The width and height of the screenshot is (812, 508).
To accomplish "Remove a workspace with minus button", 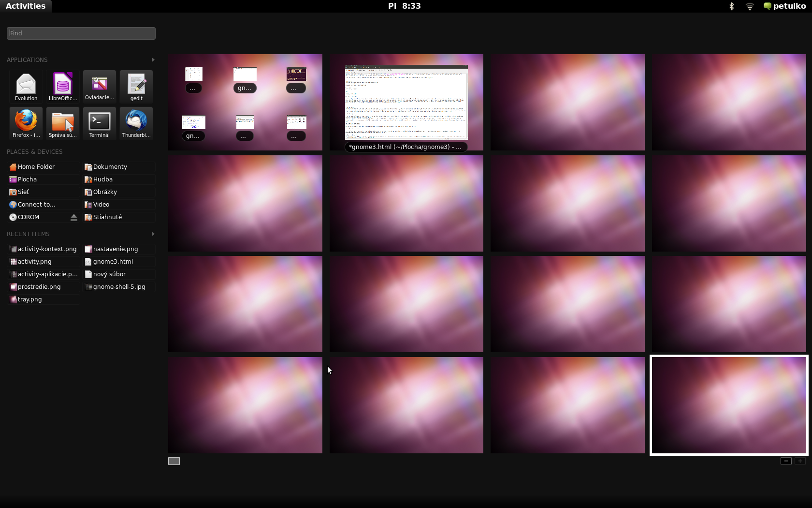I will (x=786, y=461).
